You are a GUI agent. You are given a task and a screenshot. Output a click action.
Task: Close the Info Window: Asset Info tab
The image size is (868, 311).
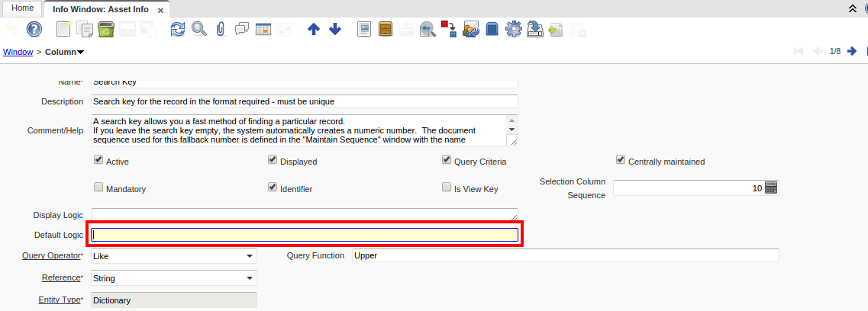(x=160, y=10)
